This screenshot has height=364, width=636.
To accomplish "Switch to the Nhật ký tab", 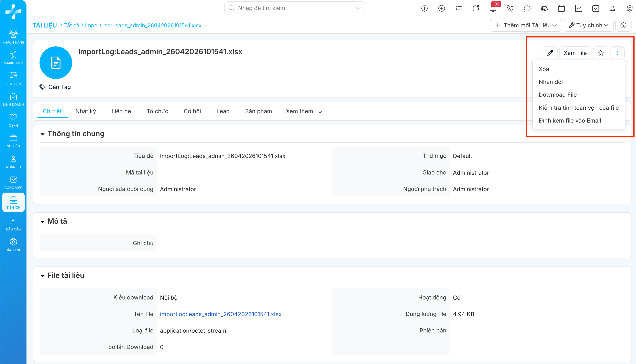I will click(86, 111).
